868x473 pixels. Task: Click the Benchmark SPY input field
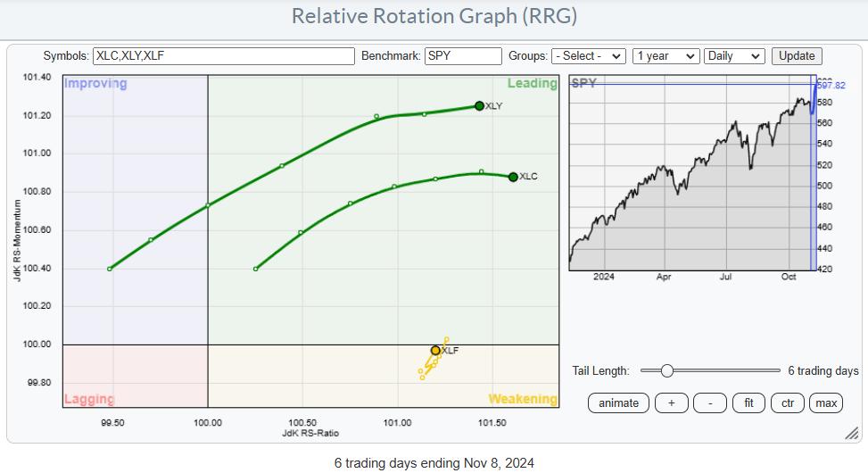tap(463, 55)
